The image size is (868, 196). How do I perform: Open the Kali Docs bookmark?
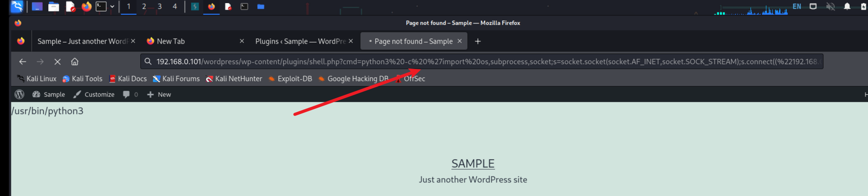[x=128, y=79]
